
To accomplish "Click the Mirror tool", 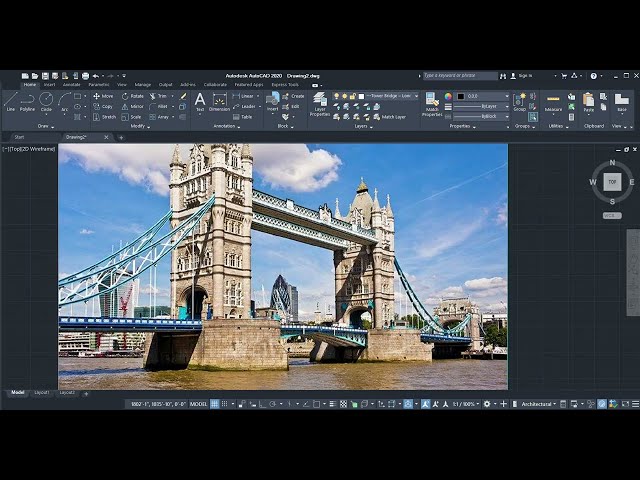I will (x=133, y=107).
